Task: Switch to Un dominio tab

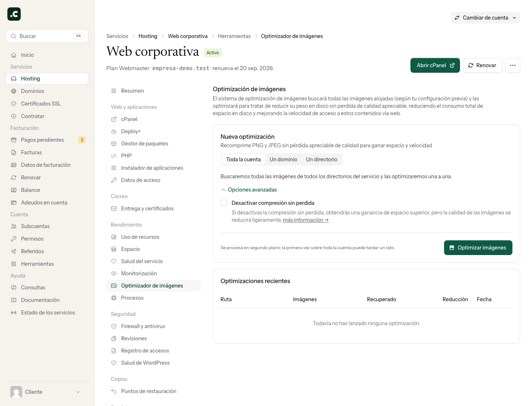Action: point(283,159)
